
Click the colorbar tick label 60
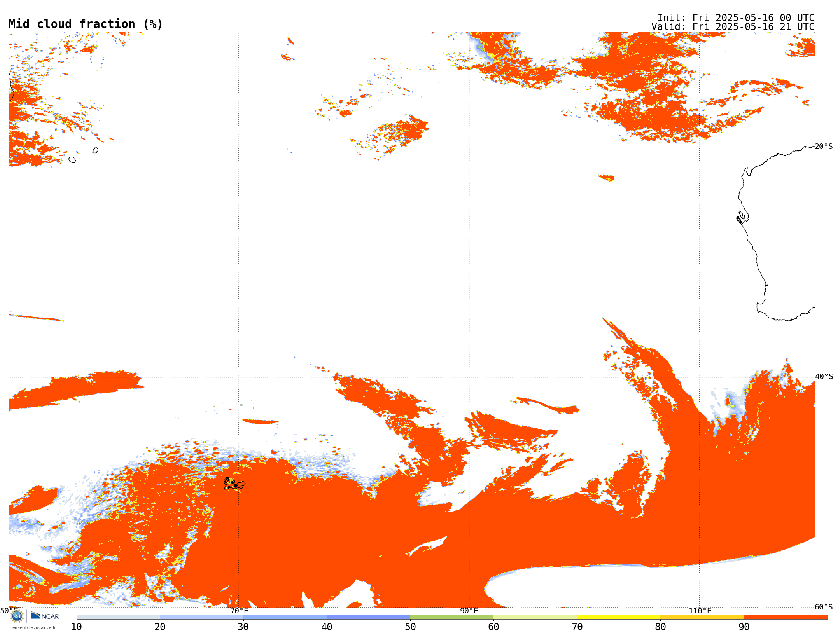[493, 627]
